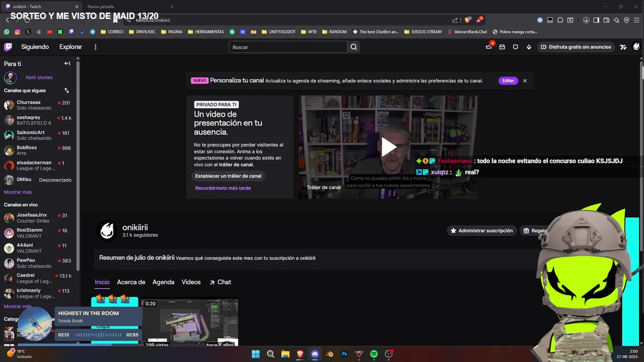Screen dimensions: 644x362
Task: Go to the Explorar page
Action: coord(70,47)
